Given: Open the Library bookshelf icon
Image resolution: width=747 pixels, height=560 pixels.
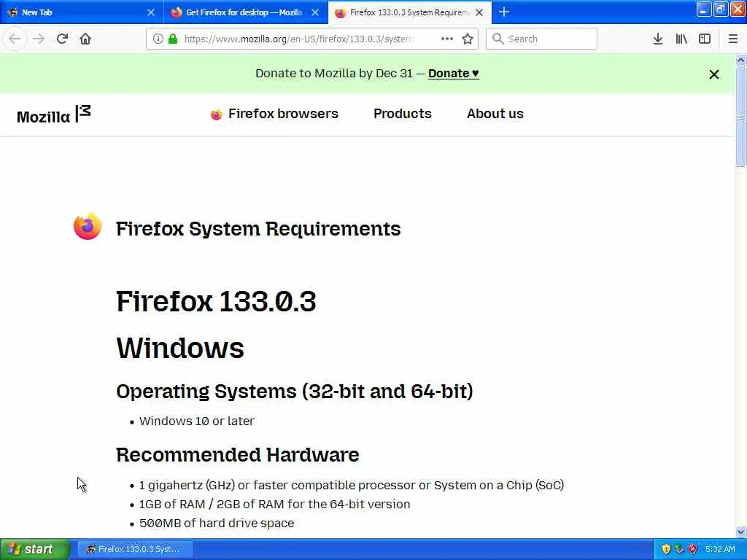Looking at the screenshot, I should 681,39.
